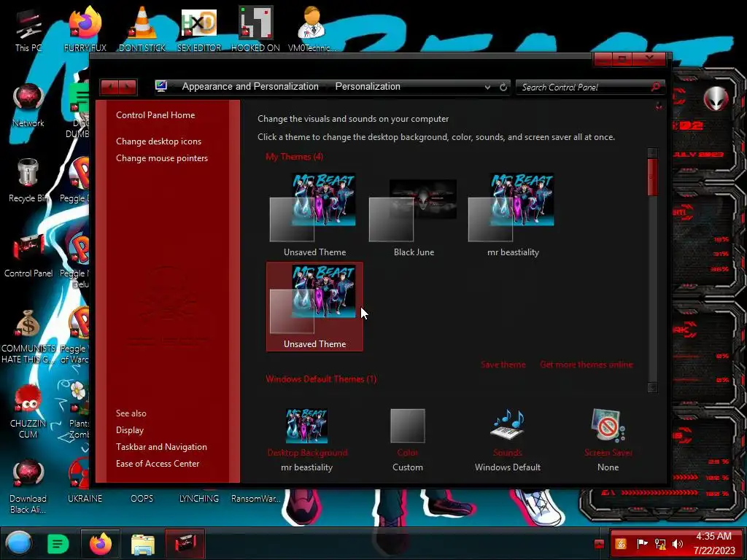Viewport: 747px width, 560px height.
Task: Open Recycle Bin desktop icon
Action: tap(28, 181)
